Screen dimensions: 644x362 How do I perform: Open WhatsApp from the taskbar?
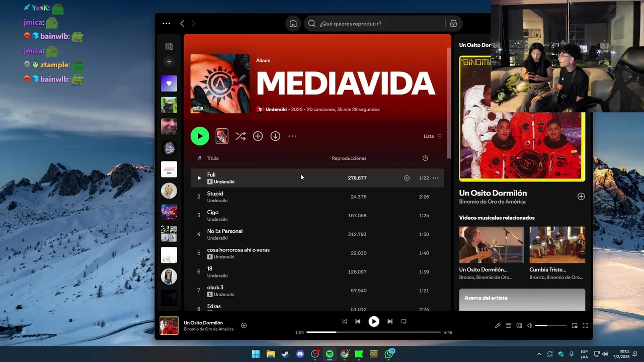coord(389,354)
